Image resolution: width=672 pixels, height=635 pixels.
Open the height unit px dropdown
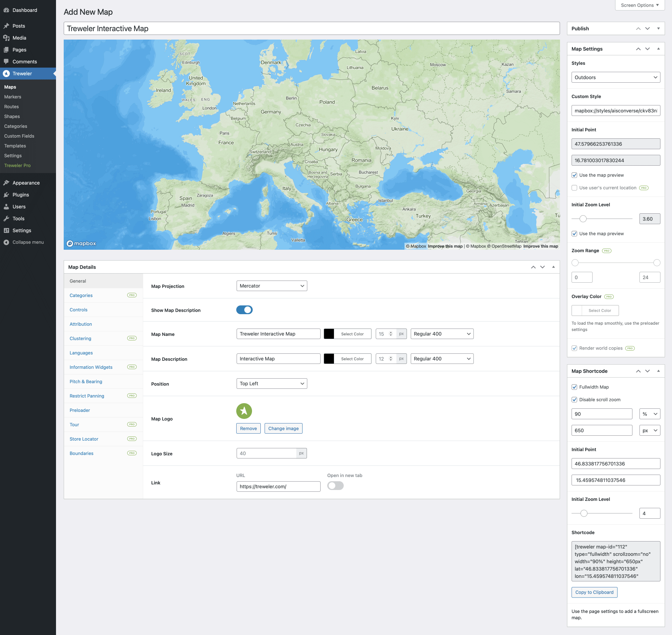(650, 430)
